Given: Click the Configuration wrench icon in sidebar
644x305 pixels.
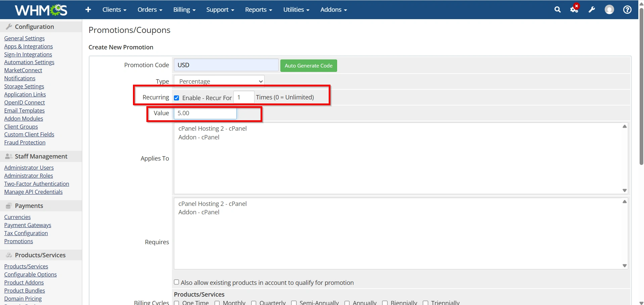Looking at the screenshot, I should 9,27.
